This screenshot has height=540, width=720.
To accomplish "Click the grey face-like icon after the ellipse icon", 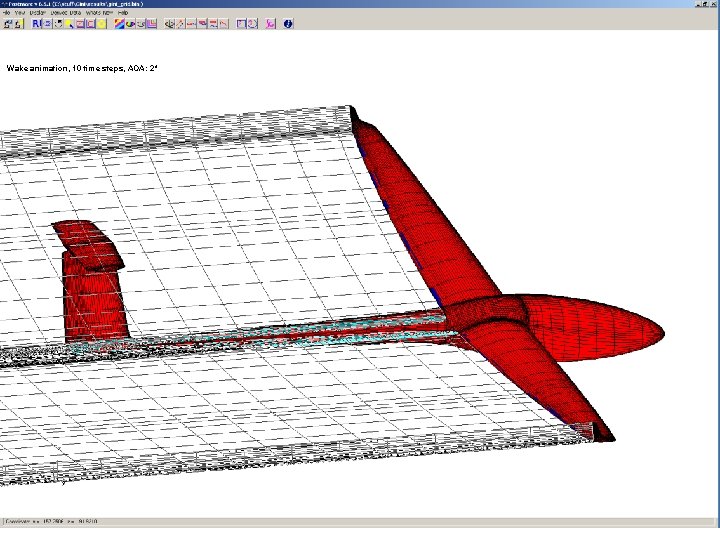I will point(141,23).
